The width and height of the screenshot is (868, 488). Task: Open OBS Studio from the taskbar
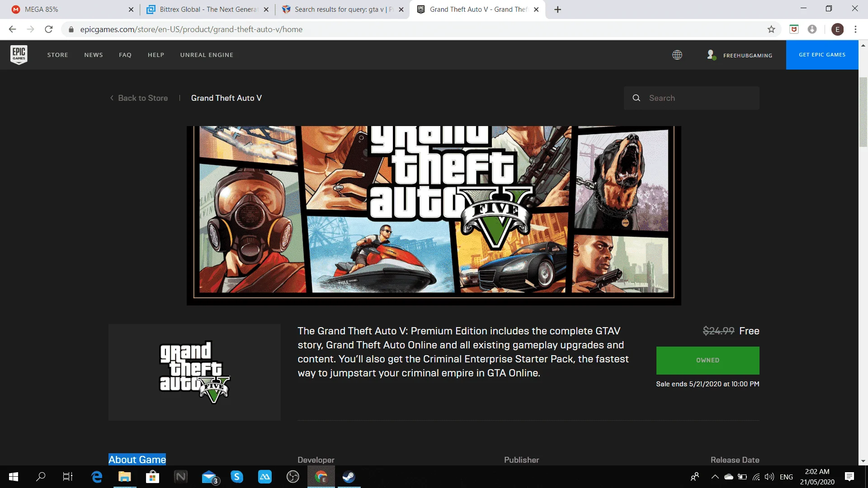click(x=293, y=477)
